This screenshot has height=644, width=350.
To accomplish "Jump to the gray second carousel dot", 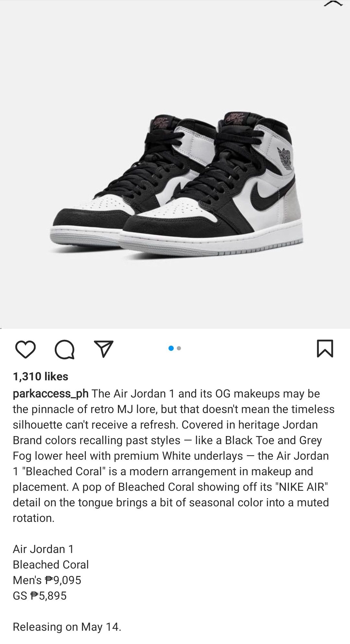I will [179, 349].
